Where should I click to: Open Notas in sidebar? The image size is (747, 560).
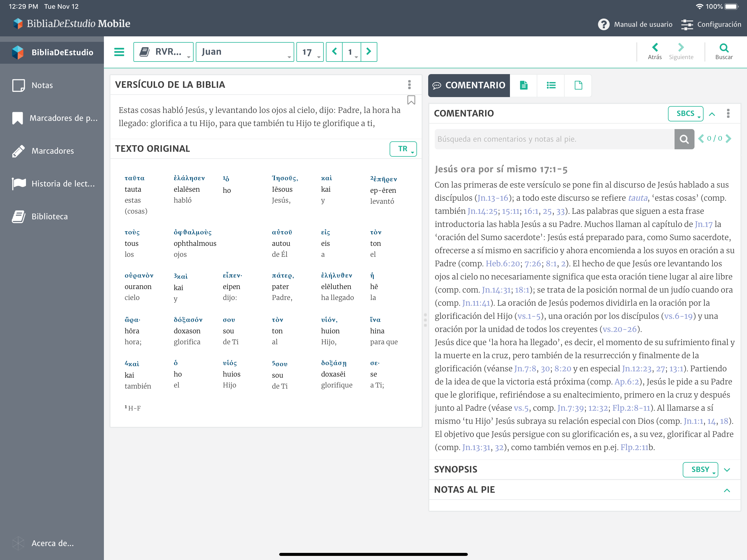click(52, 86)
